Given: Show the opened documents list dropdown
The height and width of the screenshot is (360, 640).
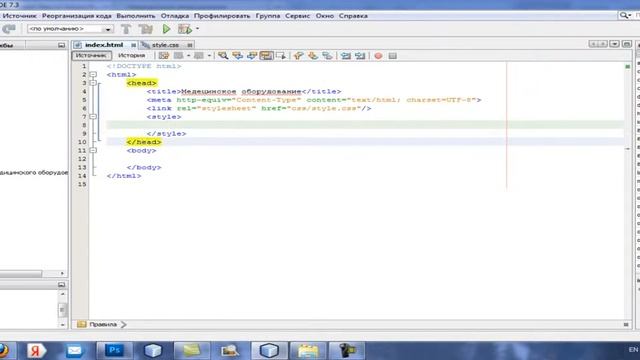Looking at the screenshot, I should (x=614, y=44).
